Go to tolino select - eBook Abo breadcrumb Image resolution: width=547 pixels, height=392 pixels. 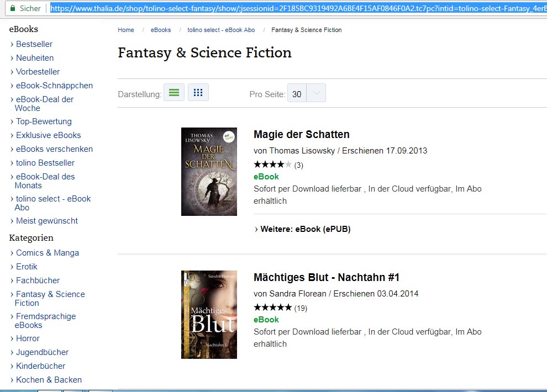(221, 30)
